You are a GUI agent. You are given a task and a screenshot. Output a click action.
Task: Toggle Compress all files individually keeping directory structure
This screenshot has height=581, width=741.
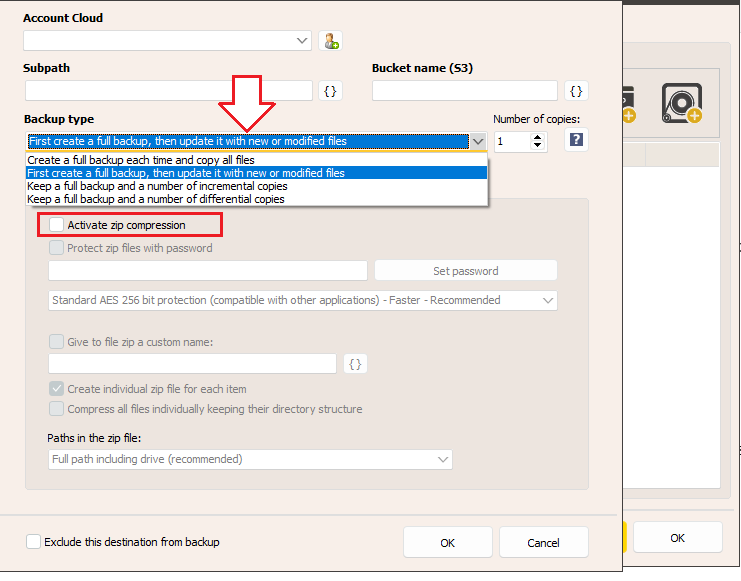pyautogui.click(x=56, y=408)
